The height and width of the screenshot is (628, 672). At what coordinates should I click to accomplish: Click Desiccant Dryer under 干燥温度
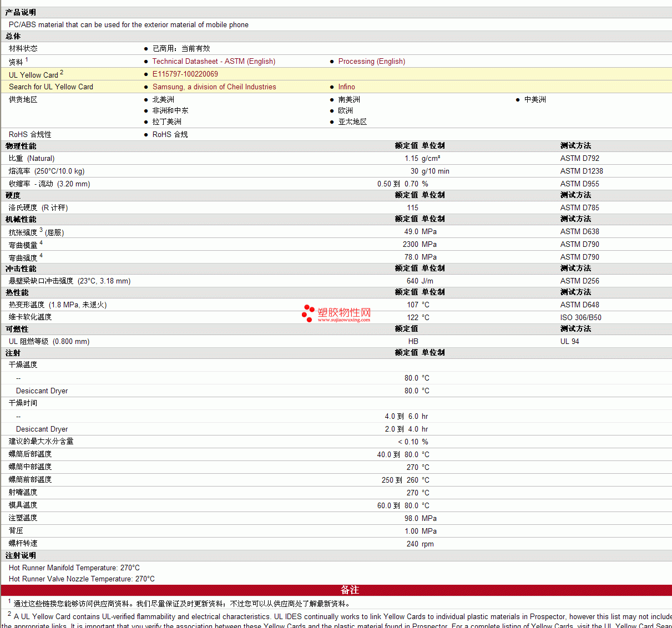42,391
